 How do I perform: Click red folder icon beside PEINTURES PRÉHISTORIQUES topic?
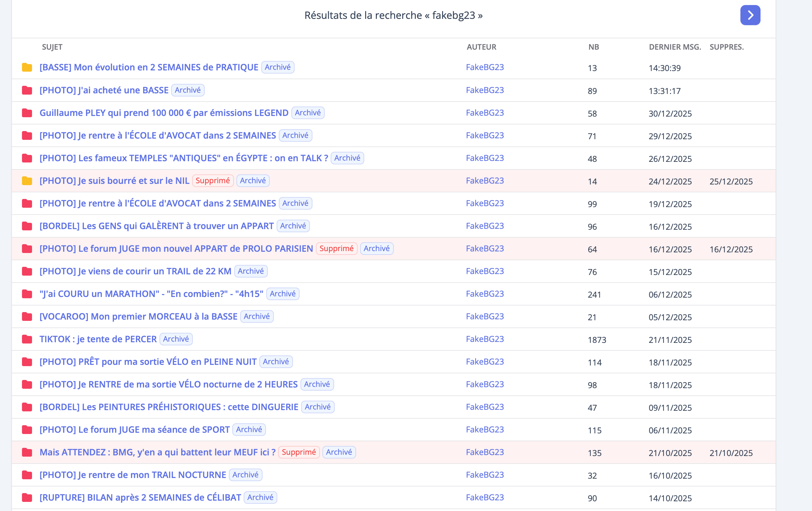27,407
